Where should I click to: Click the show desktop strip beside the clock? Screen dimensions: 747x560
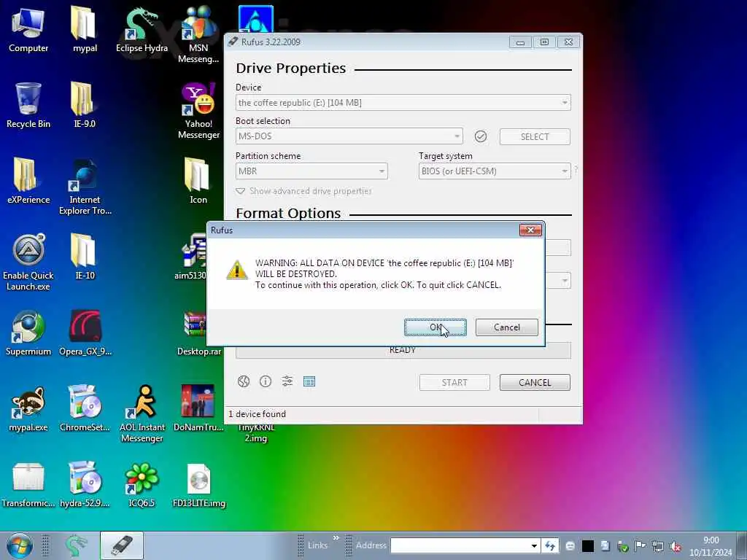(742, 545)
